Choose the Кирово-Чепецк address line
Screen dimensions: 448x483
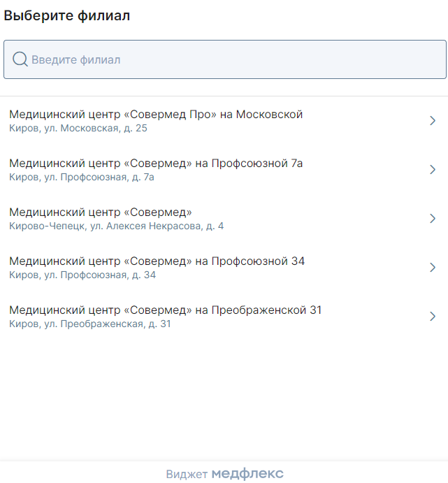(x=117, y=226)
